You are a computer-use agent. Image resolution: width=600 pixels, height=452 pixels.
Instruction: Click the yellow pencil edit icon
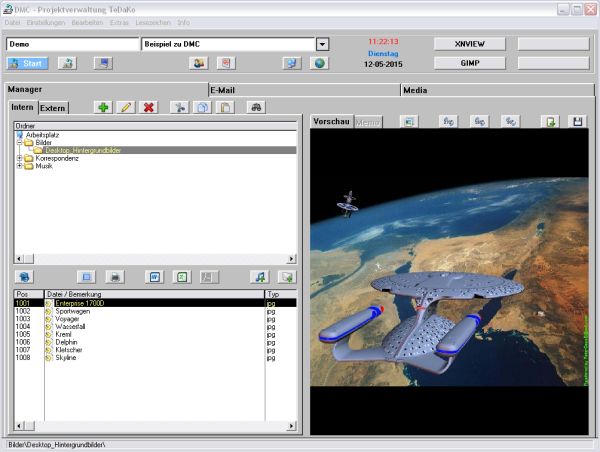click(x=126, y=107)
